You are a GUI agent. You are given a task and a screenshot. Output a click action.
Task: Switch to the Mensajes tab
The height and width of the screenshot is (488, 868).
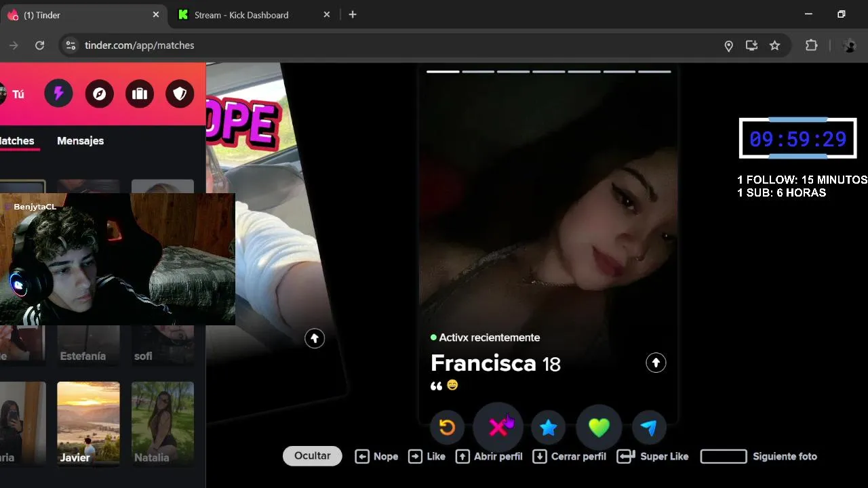[80, 141]
